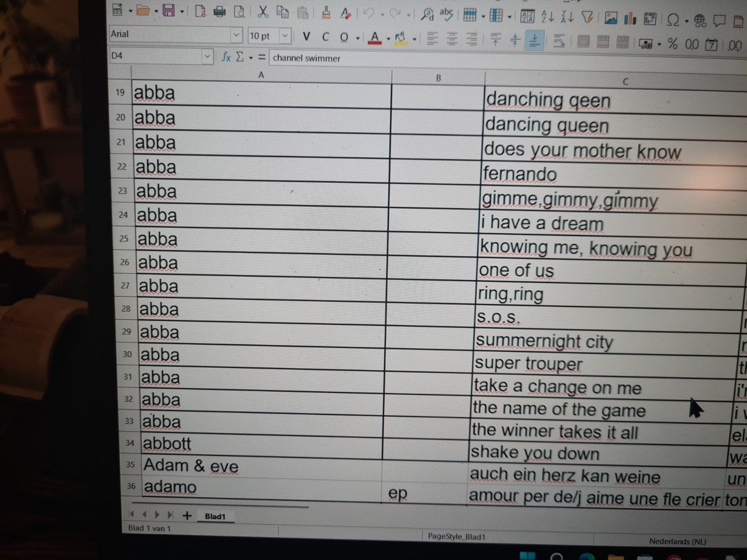The image size is (747, 560).
Task: Clear direct formatting icon
Action: (345, 13)
